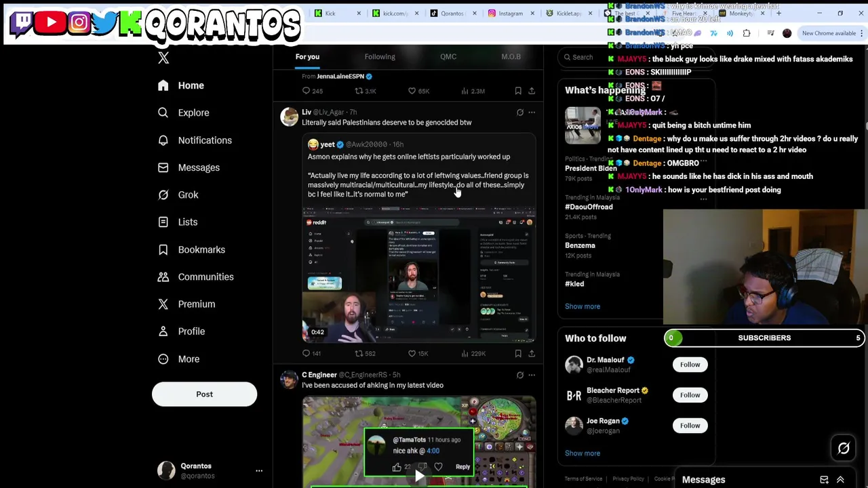Share Liv's post
Viewport: 868px width, 488px height.
pos(532,353)
